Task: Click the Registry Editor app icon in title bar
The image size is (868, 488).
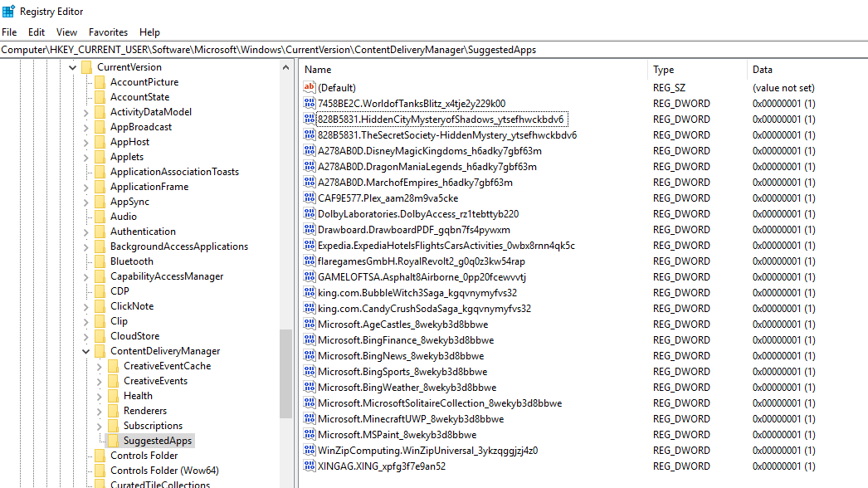Action: click(x=9, y=11)
